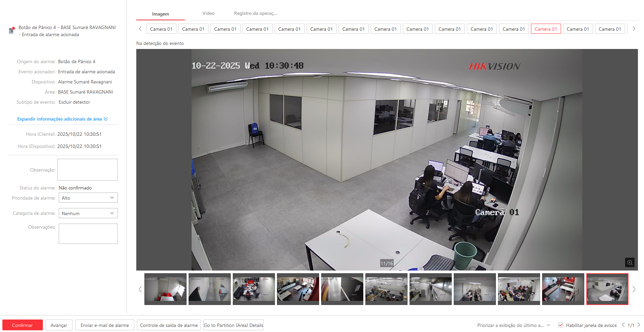Go to previous alarm page arrow
This screenshot has height=332, width=644.
click(x=623, y=325)
